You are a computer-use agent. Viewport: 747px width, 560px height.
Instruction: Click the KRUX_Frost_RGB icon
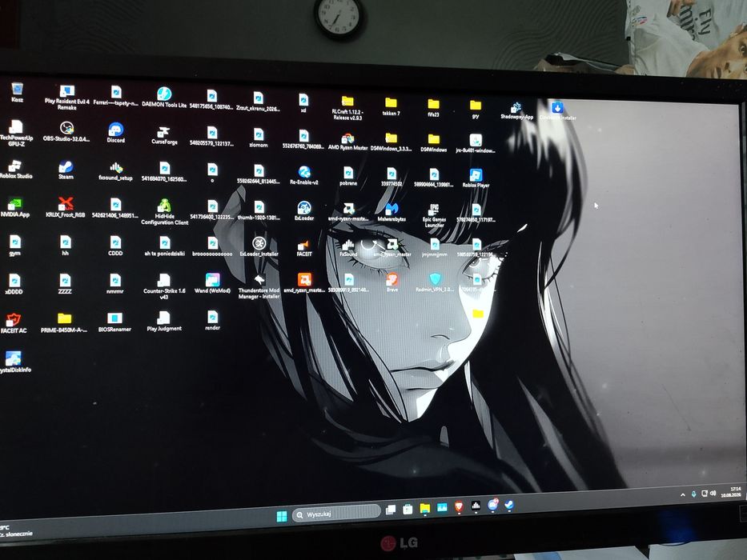[66, 208]
